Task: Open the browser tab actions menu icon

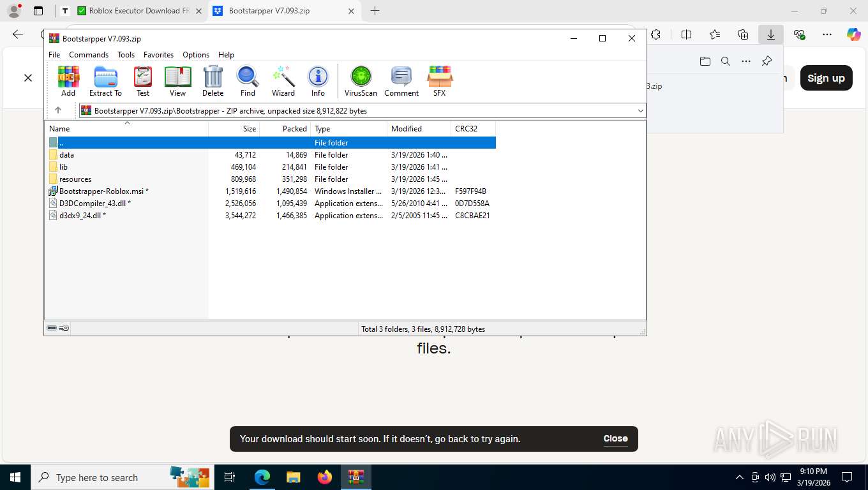Action: 38,11
